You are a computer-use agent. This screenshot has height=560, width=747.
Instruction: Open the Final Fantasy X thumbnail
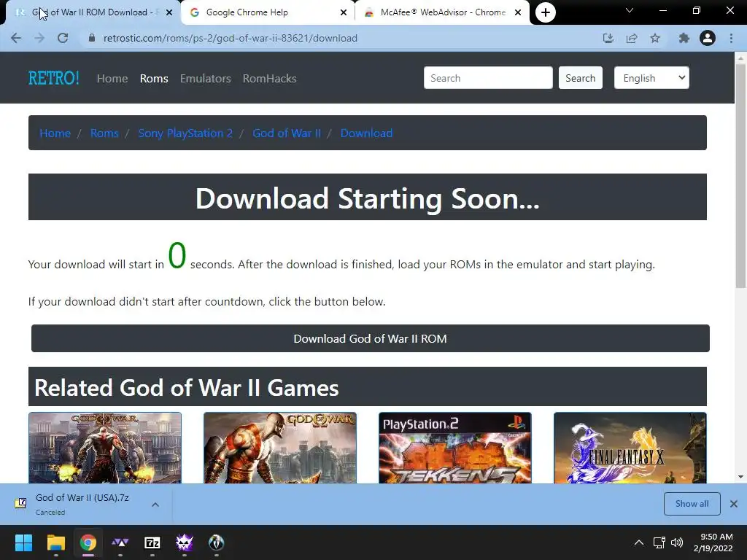click(630, 448)
